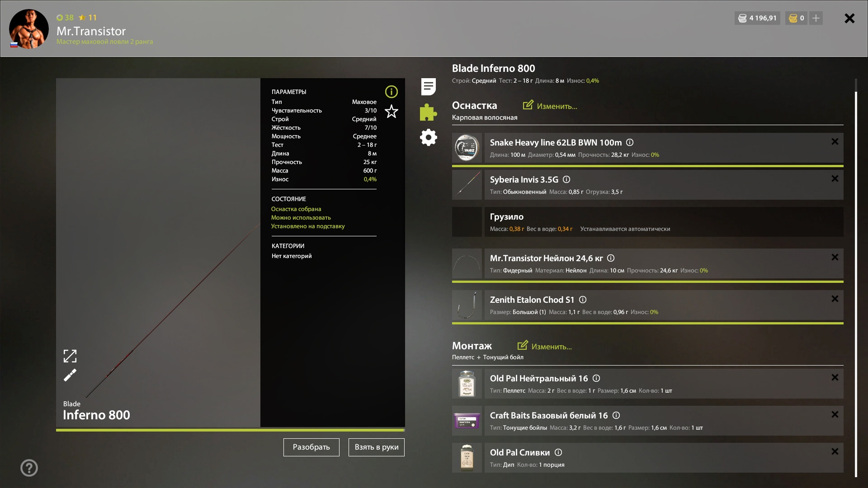Click the "Карповая волосяная" rig type label
The height and width of the screenshot is (488, 868).
pyautogui.click(x=485, y=117)
